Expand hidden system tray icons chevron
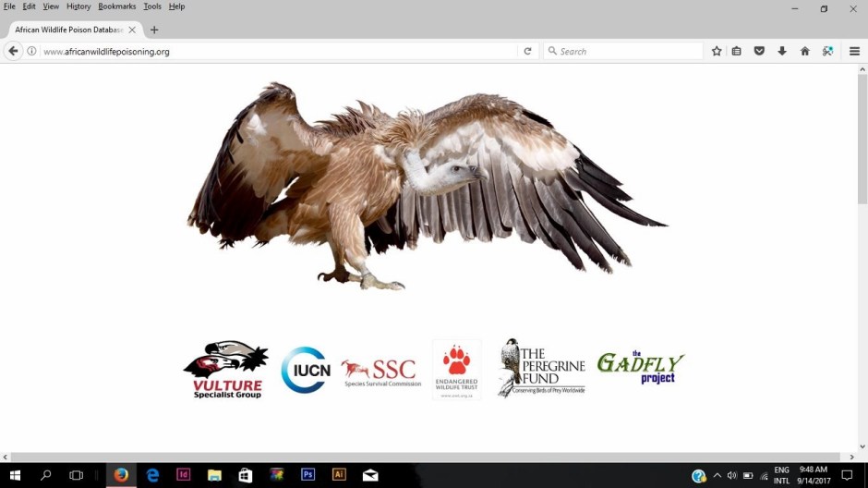This screenshot has width=868, height=488. point(717,475)
